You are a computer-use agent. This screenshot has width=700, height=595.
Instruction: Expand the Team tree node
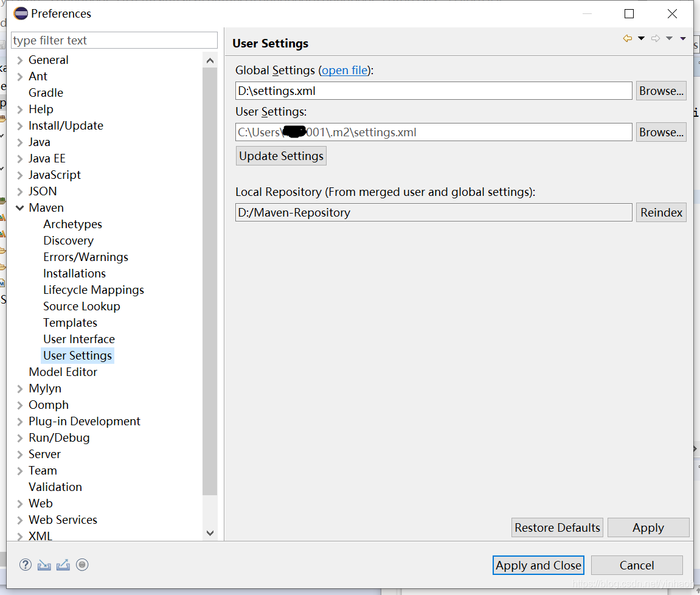click(19, 471)
